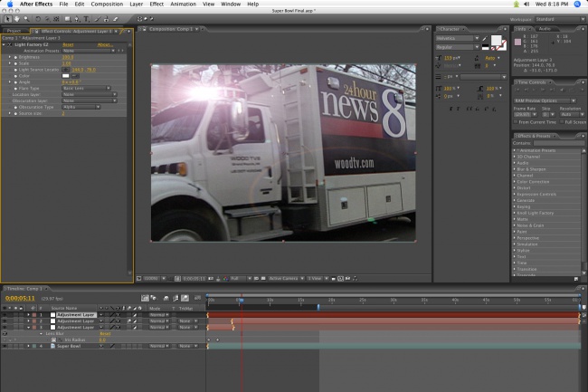Toggle Lens Blur effect switch in timeline

pyautogui.click(x=5, y=334)
